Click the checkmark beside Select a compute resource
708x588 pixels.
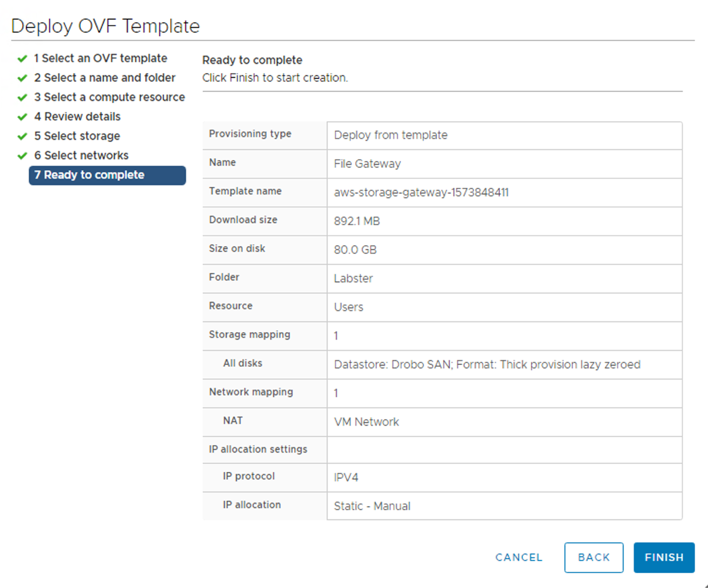pos(22,97)
